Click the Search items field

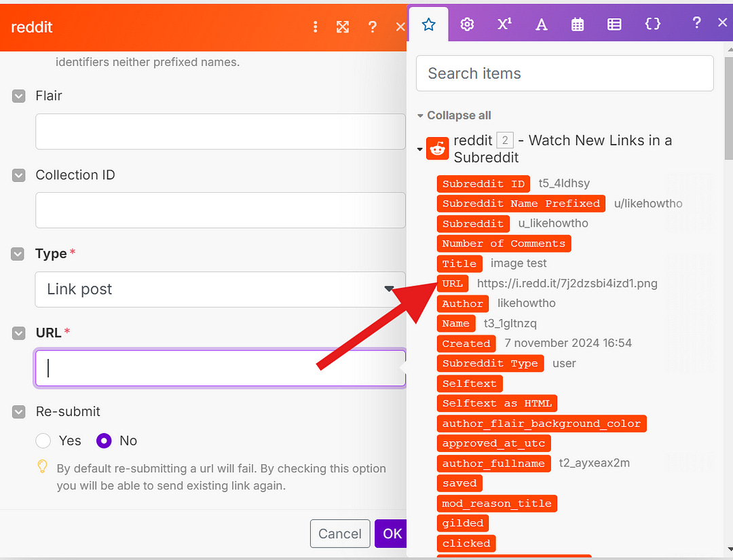coord(565,73)
